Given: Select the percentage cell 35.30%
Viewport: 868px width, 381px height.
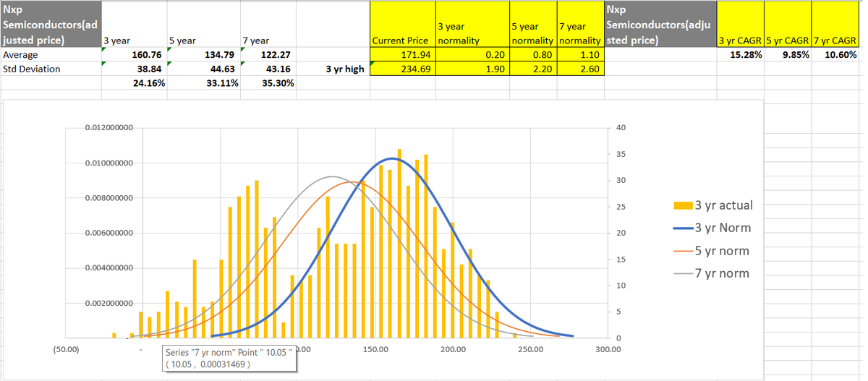Looking at the screenshot, I should pyautogui.click(x=268, y=82).
